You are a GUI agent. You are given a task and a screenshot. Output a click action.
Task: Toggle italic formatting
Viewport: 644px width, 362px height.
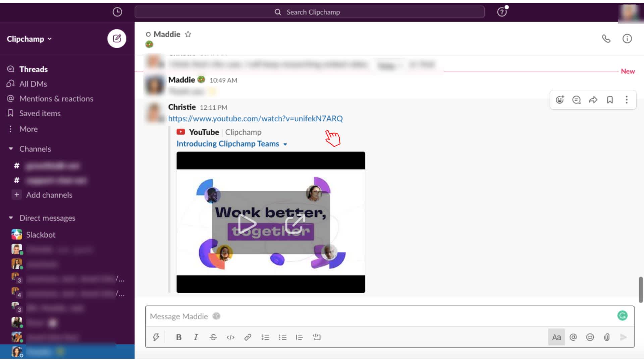[x=196, y=337]
